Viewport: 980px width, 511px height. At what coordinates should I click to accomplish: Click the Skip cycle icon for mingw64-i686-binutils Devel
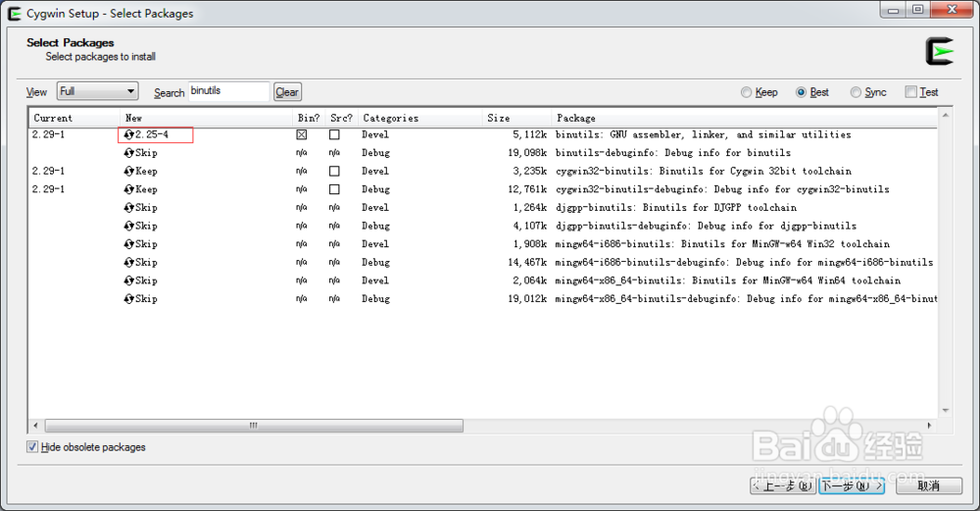coord(128,244)
